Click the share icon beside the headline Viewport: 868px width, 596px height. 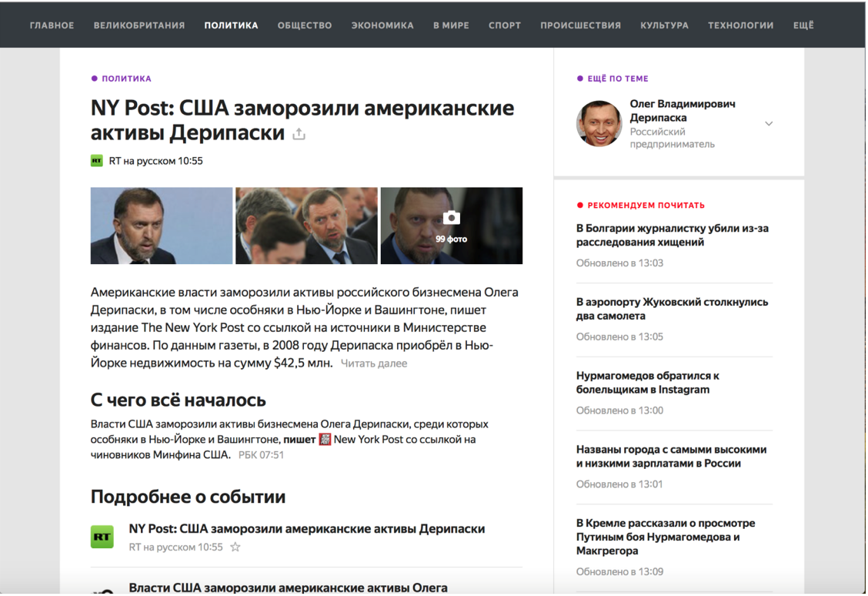[x=299, y=134]
